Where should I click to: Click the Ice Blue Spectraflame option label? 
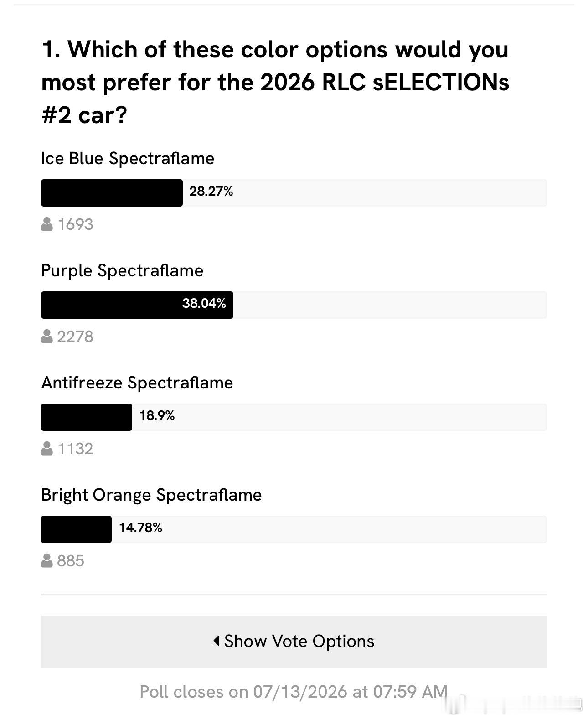click(128, 159)
